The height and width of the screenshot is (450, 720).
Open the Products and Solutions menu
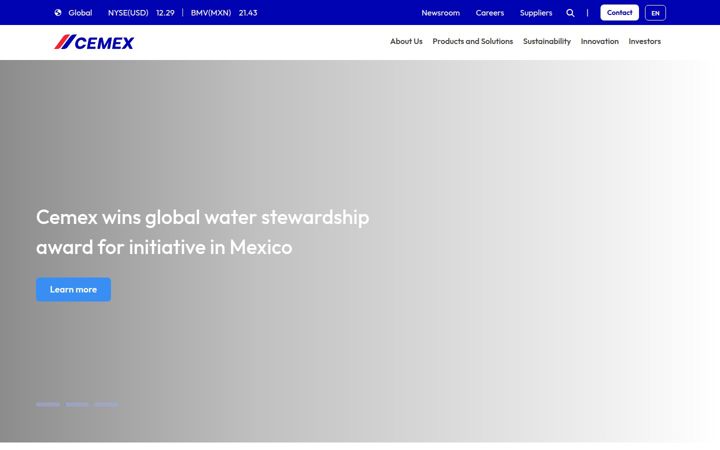(x=472, y=41)
